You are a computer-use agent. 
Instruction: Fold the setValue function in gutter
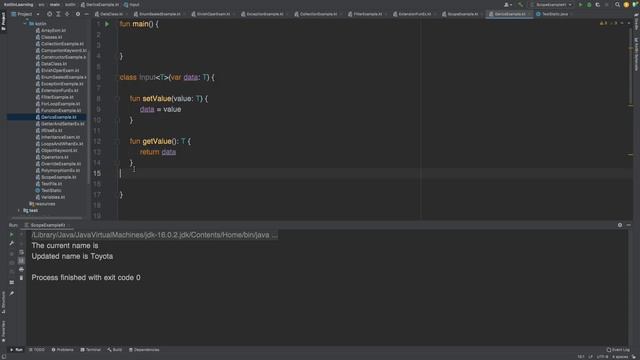pyautogui.click(x=117, y=99)
